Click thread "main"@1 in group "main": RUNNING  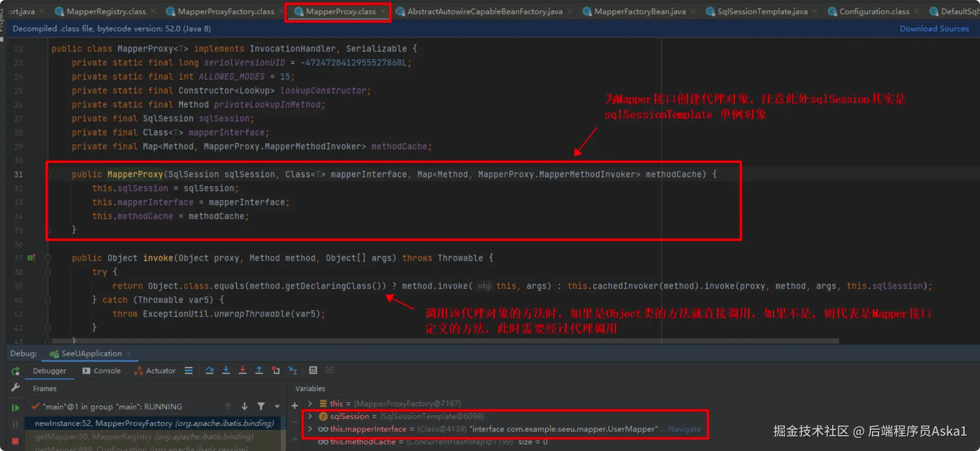pos(112,407)
